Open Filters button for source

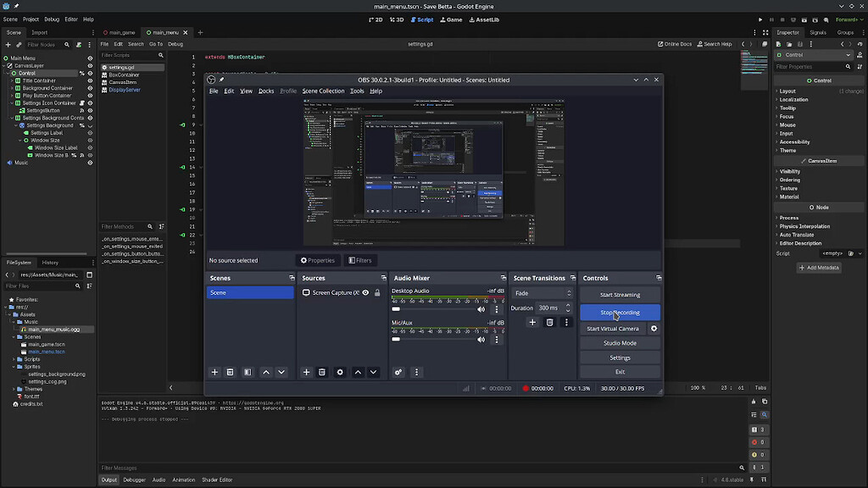[x=359, y=261]
